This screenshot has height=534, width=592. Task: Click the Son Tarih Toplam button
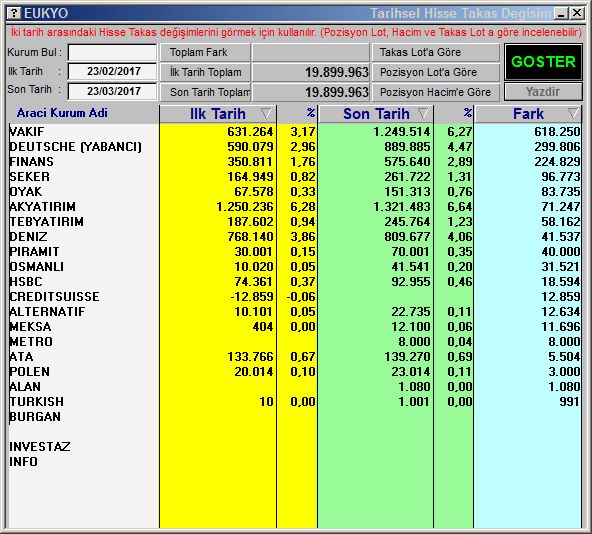205,92
